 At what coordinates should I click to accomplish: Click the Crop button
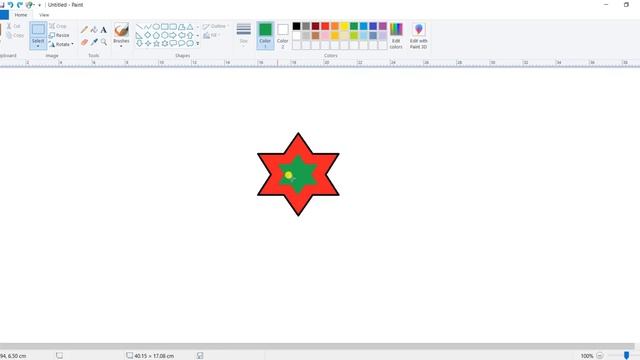click(58, 26)
